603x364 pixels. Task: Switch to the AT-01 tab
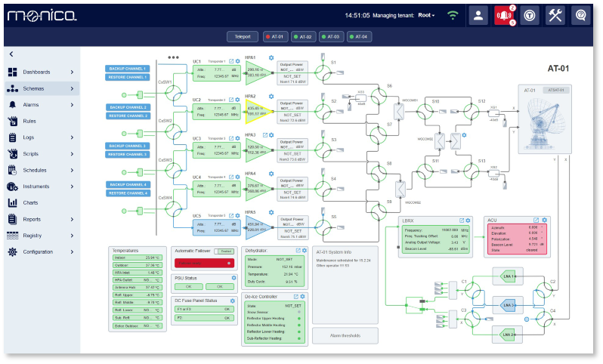tap(275, 37)
